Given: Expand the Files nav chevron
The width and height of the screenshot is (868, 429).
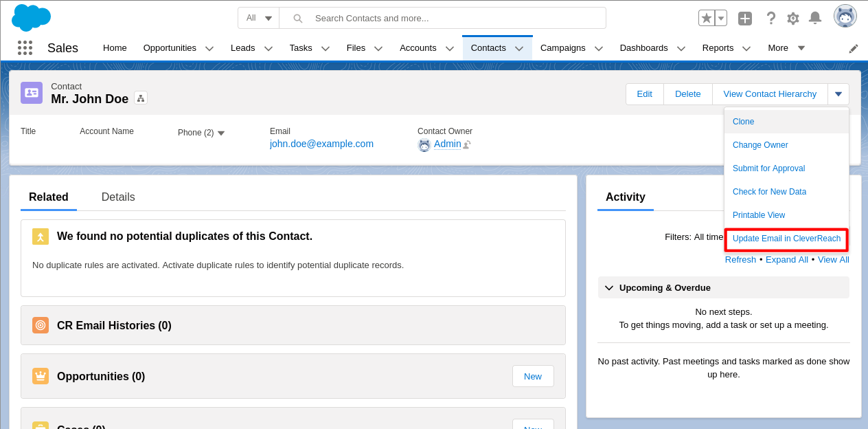Looking at the screenshot, I should click(x=378, y=48).
